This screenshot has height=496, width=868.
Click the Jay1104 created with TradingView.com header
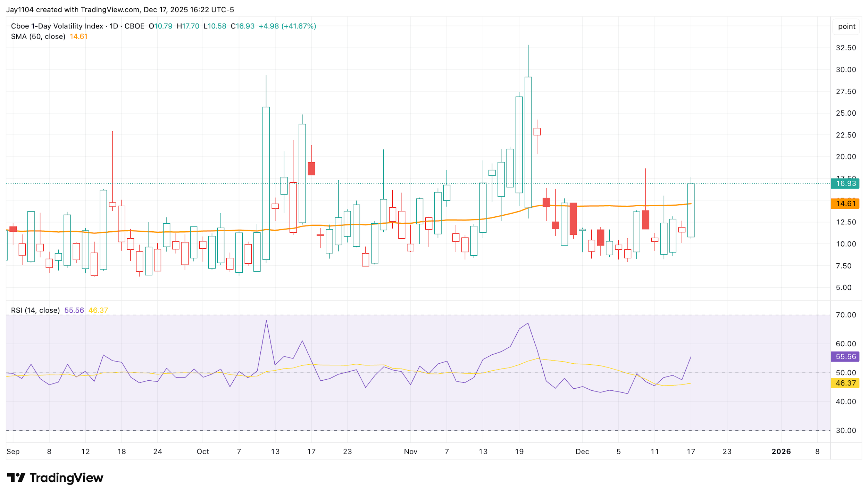pos(120,10)
